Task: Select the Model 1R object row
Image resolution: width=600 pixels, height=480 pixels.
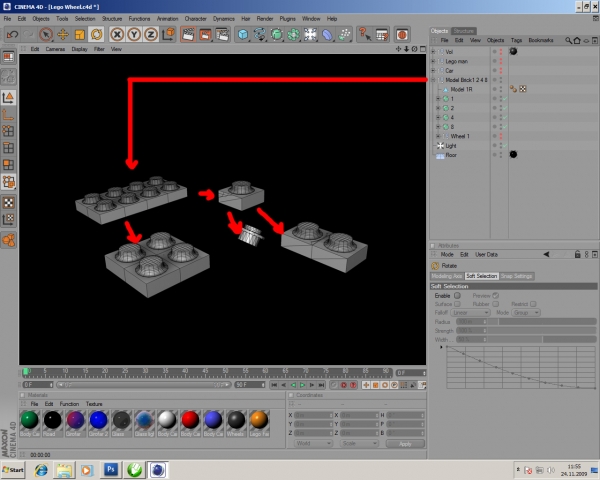Action: pyautogui.click(x=461, y=89)
